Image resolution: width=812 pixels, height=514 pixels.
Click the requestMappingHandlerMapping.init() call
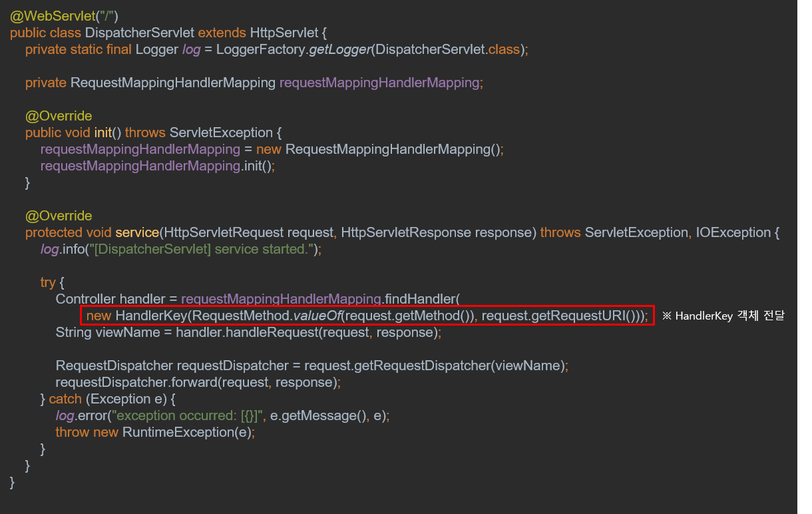point(157,166)
